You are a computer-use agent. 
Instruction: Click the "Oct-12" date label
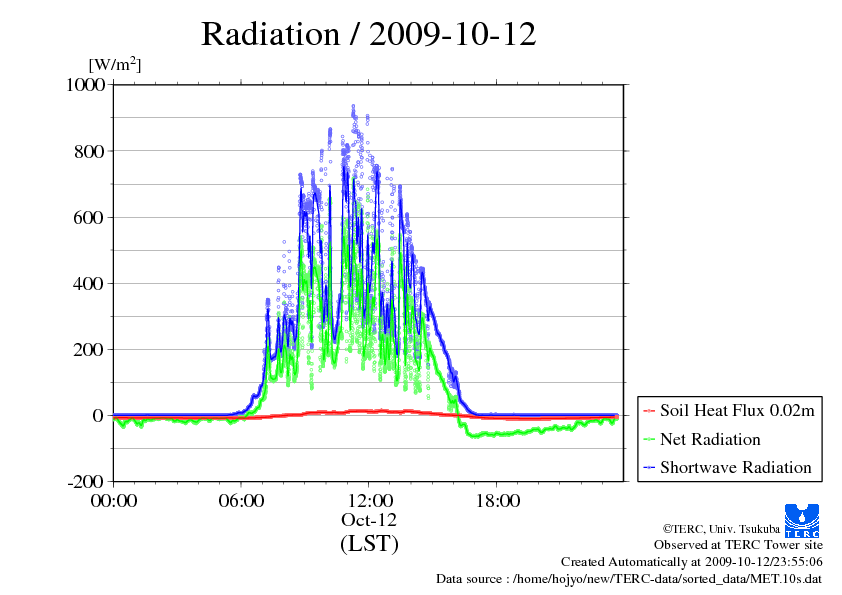(369, 520)
